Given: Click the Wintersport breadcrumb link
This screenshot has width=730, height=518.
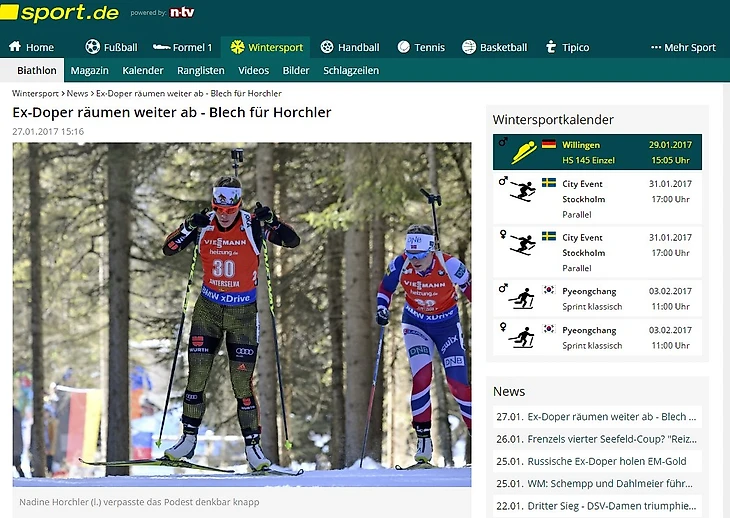Looking at the screenshot, I should point(35,94).
